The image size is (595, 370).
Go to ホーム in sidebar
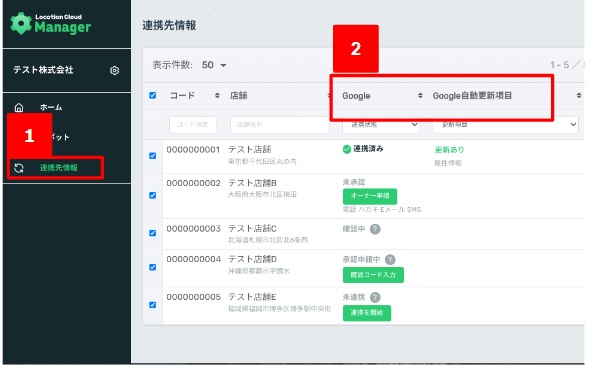[51, 107]
